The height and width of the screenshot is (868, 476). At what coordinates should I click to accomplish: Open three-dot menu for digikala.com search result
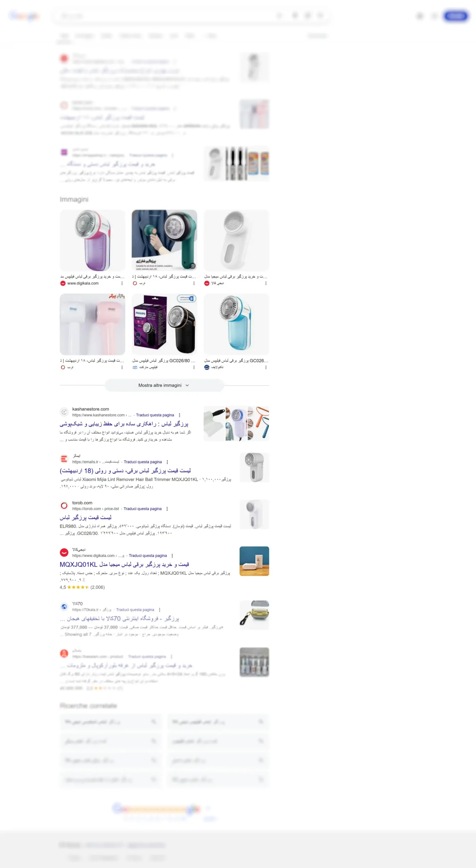[x=172, y=555]
